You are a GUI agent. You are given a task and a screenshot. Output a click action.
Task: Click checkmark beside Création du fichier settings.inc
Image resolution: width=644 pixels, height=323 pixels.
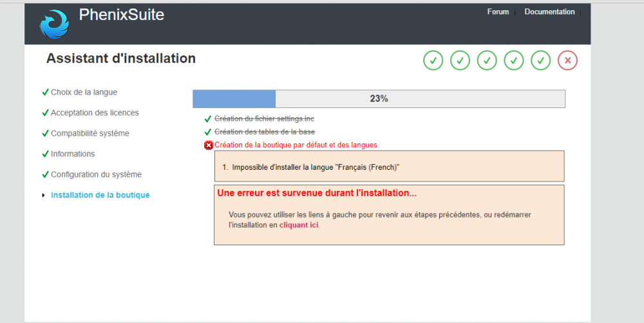208,119
